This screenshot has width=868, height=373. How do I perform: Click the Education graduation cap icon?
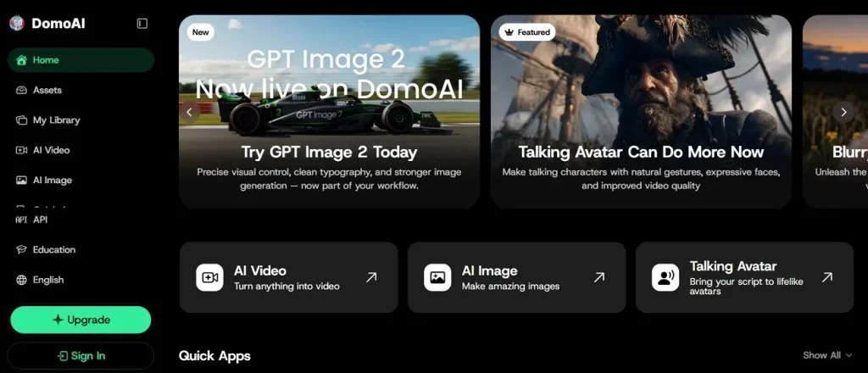pyautogui.click(x=21, y=249)
